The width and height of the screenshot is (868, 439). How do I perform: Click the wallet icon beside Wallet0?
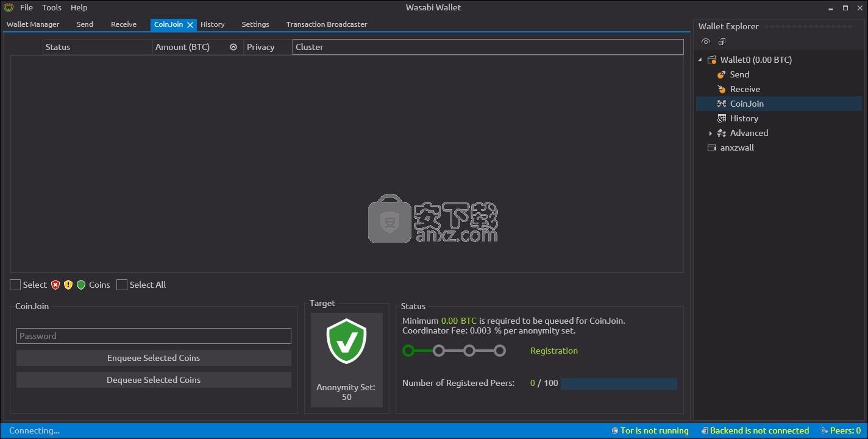coord(711,60)
